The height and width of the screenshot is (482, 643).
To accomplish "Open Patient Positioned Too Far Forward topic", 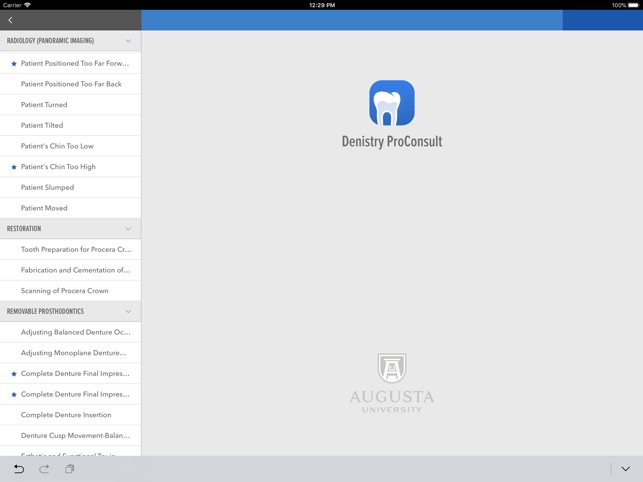I will 71,63.
